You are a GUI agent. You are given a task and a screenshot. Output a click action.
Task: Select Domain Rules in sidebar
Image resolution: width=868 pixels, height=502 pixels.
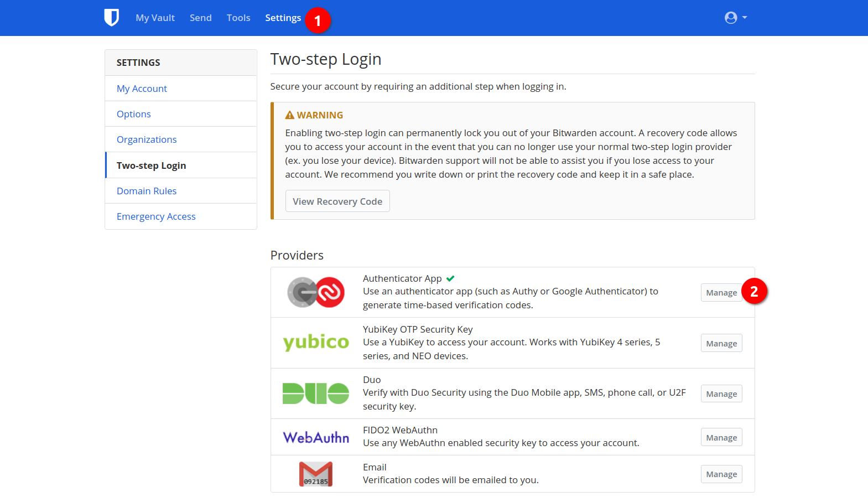click(147, 191)
